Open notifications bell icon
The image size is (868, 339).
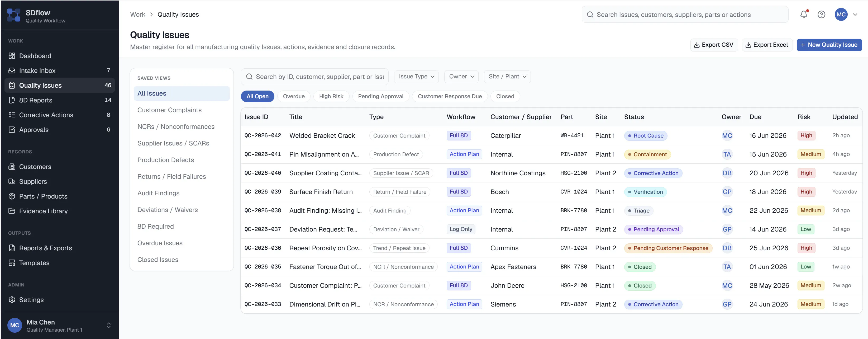tap(804, 15)
